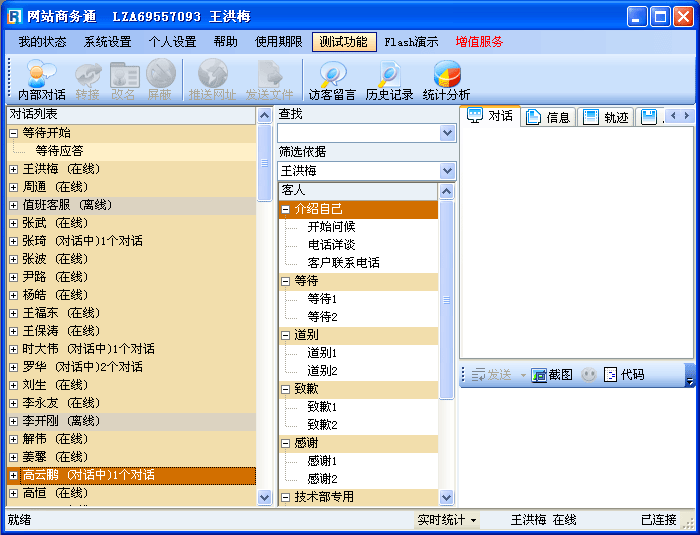Expand 王洪梅 (在线) in conversation list
This screenshot has width=700, height=535.
pos(14,169)
